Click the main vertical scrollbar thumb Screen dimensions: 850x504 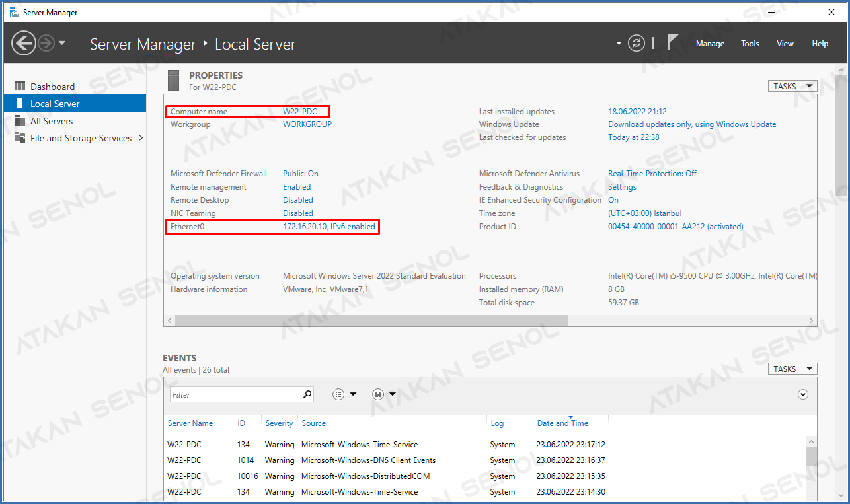point(841,135)
